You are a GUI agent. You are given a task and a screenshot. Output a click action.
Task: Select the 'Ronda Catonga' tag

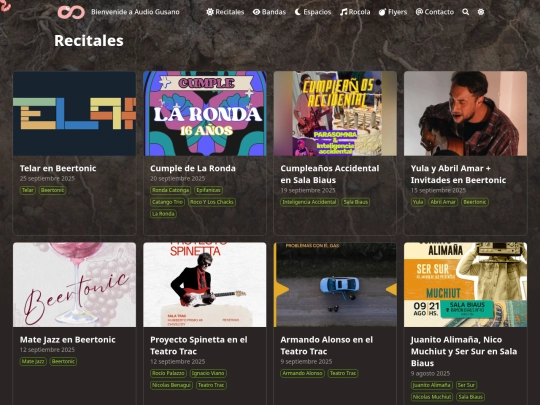(170, 190)
